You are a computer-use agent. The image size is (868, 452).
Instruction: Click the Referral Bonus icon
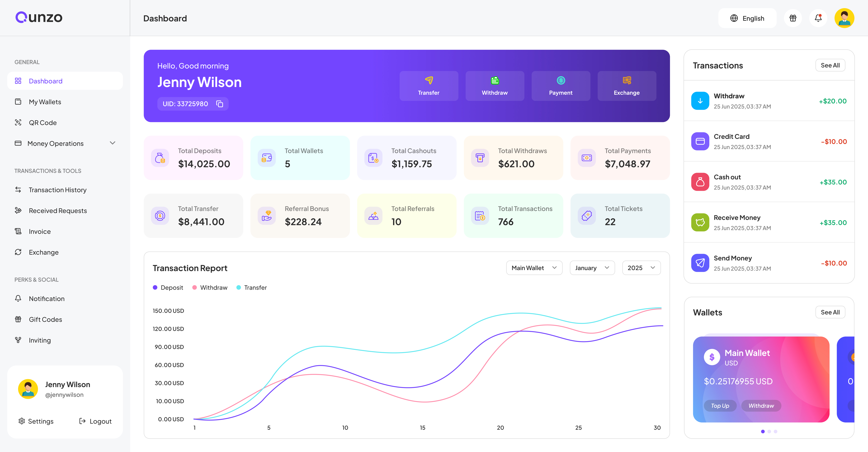point(267,216)
